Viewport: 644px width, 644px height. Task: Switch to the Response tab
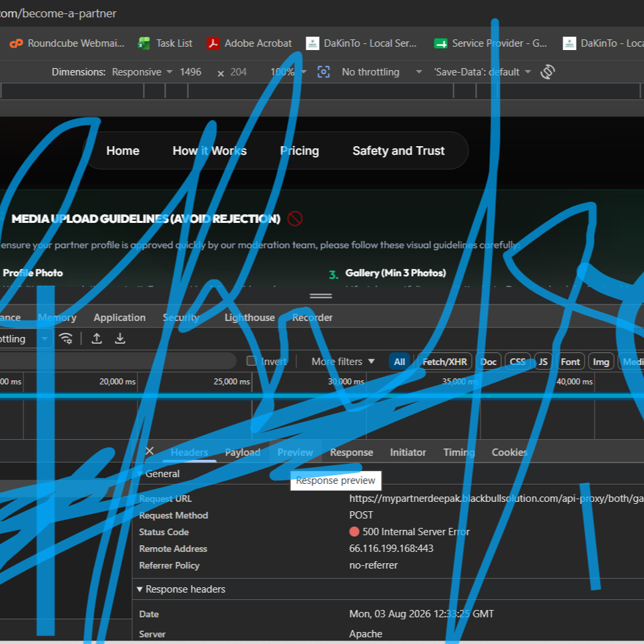click(352, 452)
